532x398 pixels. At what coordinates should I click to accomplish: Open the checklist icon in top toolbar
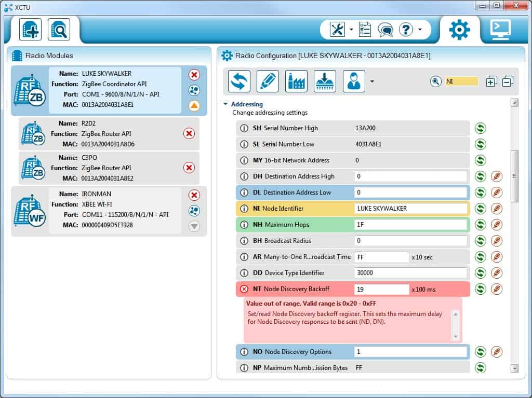point(365,30)
